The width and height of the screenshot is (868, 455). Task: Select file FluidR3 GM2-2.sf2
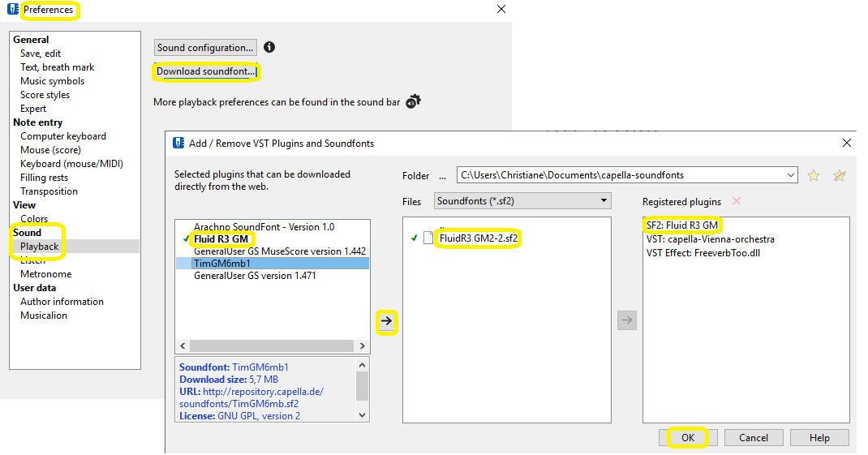pos(479,238)
